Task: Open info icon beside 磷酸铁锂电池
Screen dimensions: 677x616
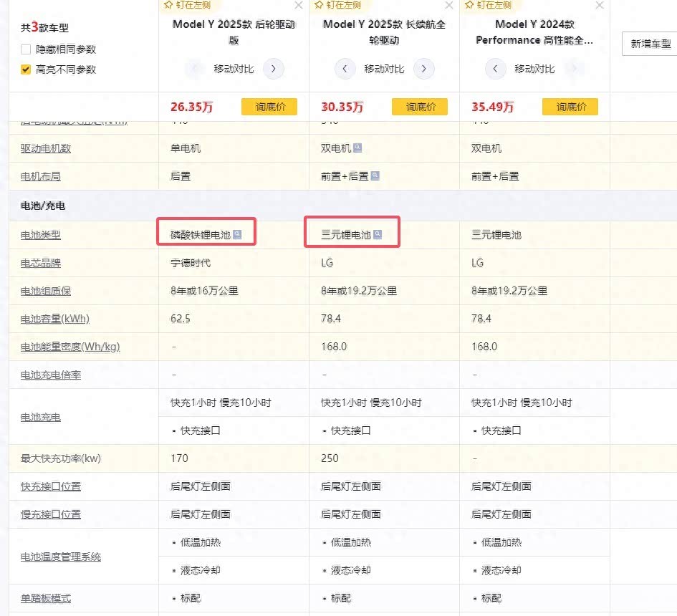Action: point(237,235)
